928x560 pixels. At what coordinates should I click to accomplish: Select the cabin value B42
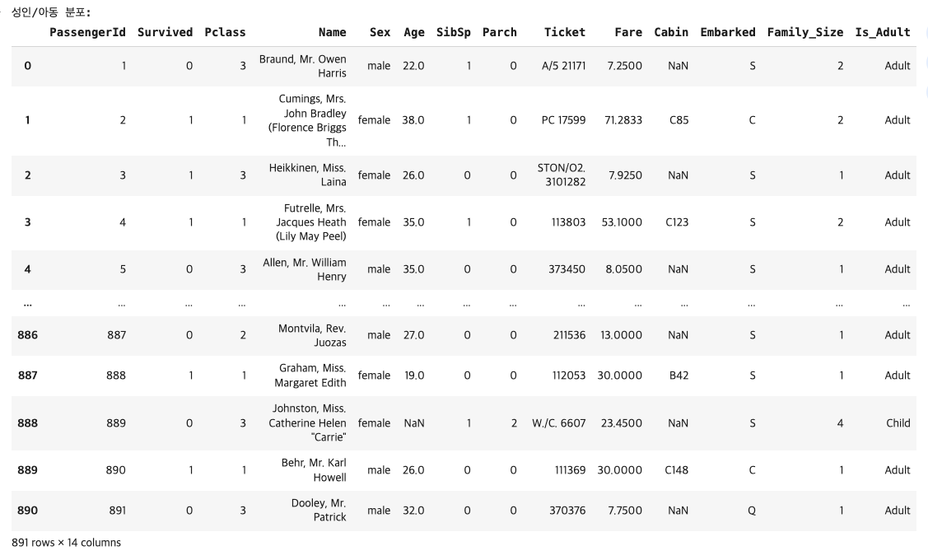[677, 376]
